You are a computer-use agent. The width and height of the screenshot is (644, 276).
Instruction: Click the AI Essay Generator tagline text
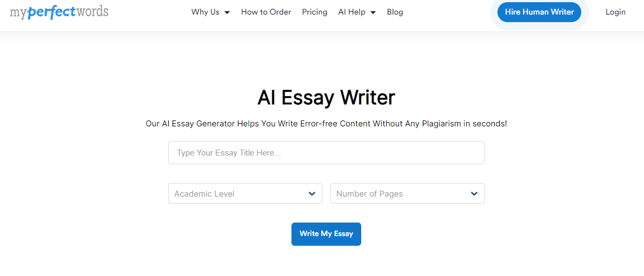pos(326,124)
